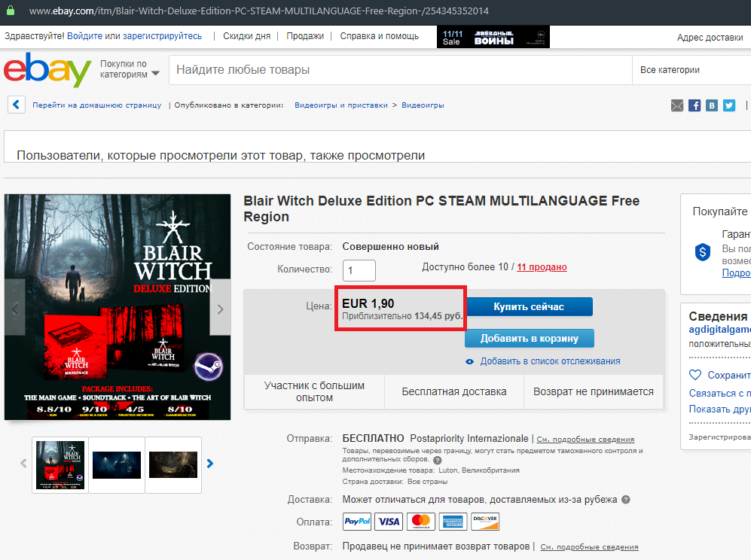Click the heart icon to save seller

(695, 375)
